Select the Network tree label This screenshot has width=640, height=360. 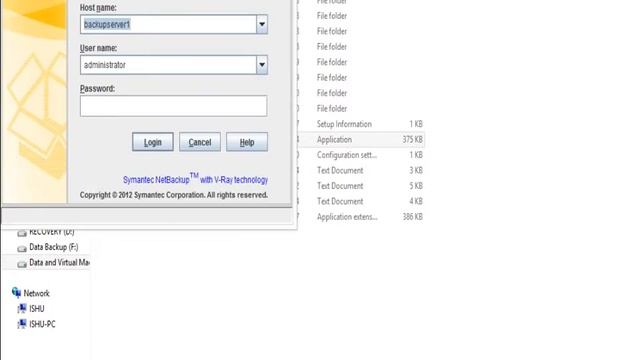(36, 293)
